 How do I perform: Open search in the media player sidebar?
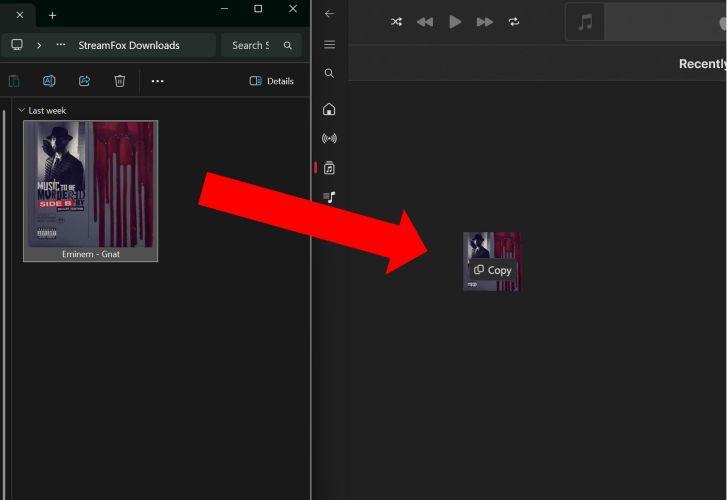[329, 73]
